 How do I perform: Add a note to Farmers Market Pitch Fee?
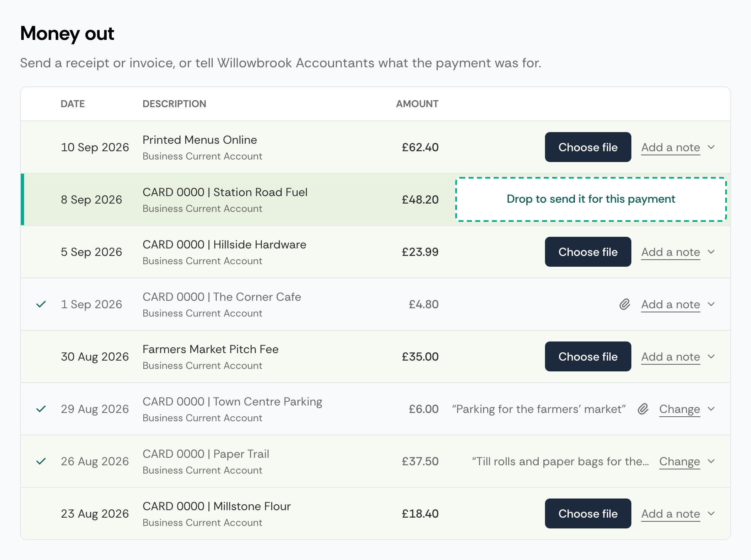point(670,357)
